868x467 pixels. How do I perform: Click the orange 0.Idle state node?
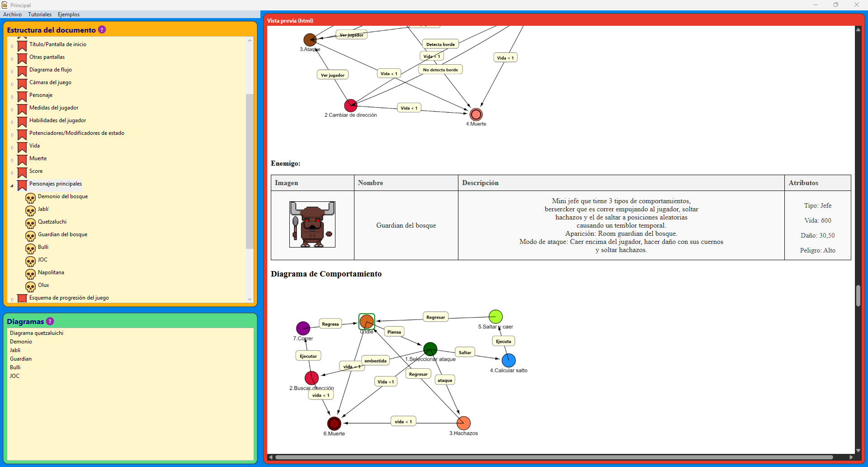tap(367, 322)
